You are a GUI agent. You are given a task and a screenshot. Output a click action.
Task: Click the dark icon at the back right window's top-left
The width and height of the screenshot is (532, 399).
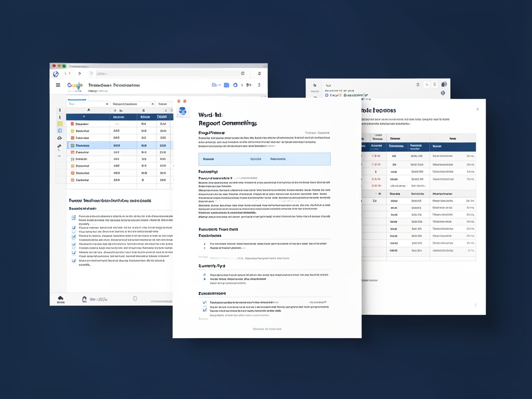315,86
